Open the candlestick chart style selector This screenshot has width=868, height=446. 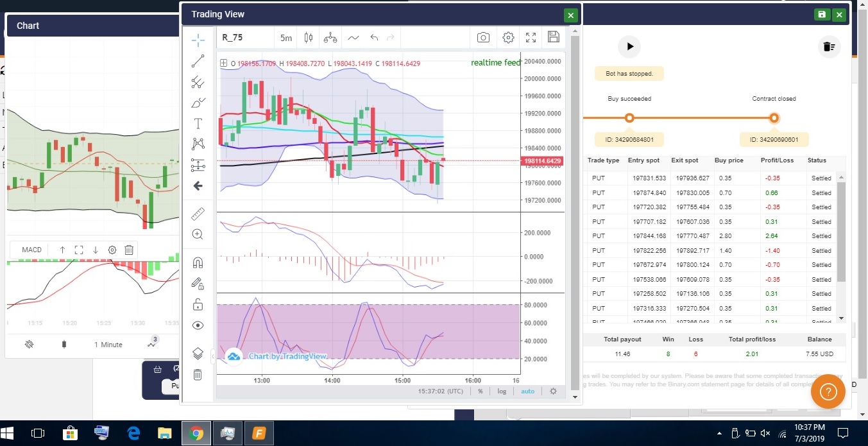pyautogui.click(x=309, y=38)
